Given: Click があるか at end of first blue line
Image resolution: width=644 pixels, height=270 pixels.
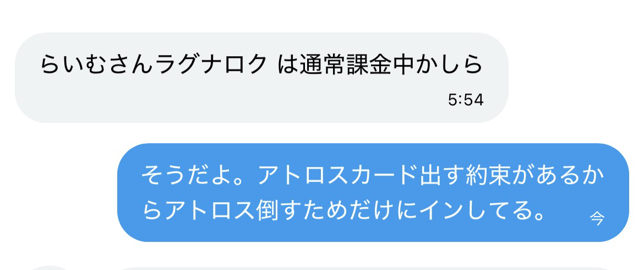Looking at the screenshot, I should point(557,177).
